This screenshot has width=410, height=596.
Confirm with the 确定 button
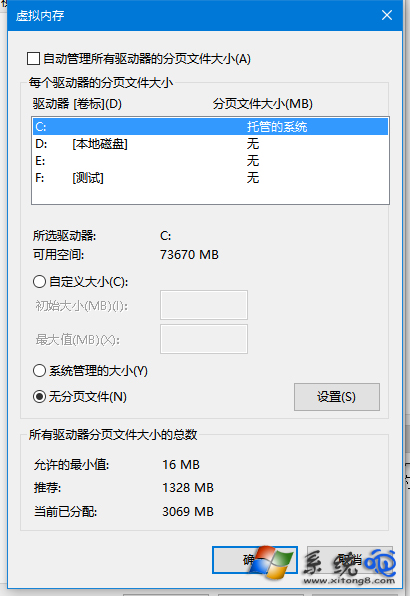pos(255,560)
